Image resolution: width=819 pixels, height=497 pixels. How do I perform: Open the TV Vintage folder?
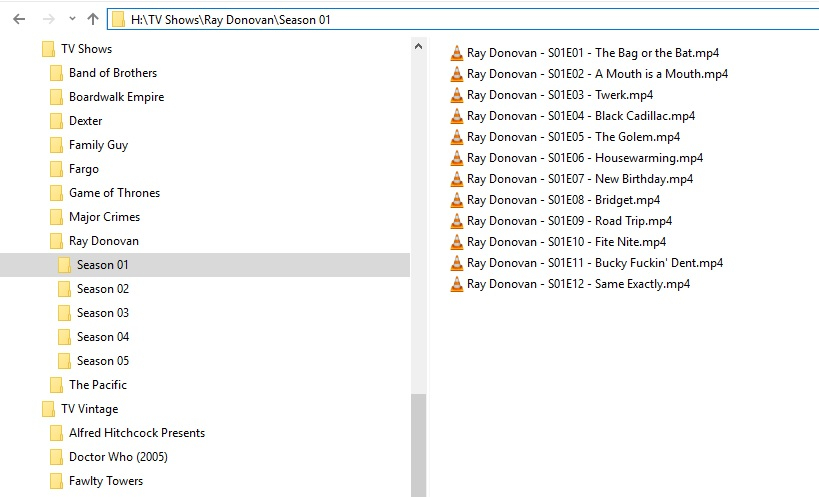click(89, 409)
